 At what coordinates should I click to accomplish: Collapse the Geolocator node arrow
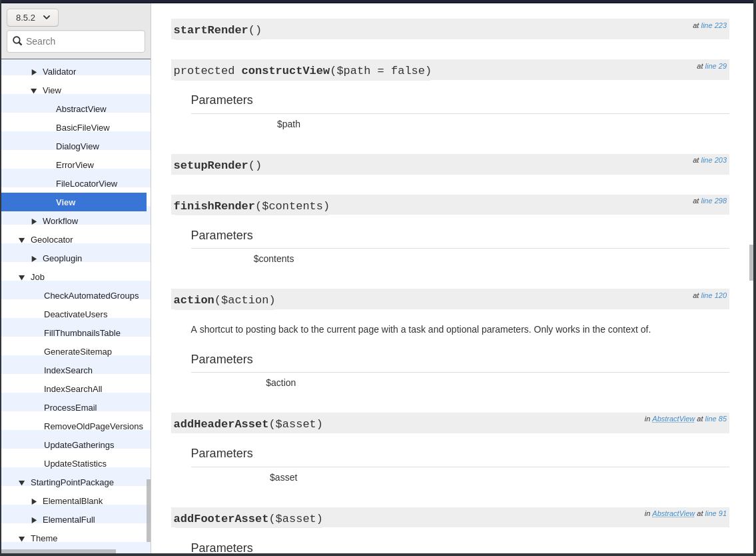tap(22, 240)
